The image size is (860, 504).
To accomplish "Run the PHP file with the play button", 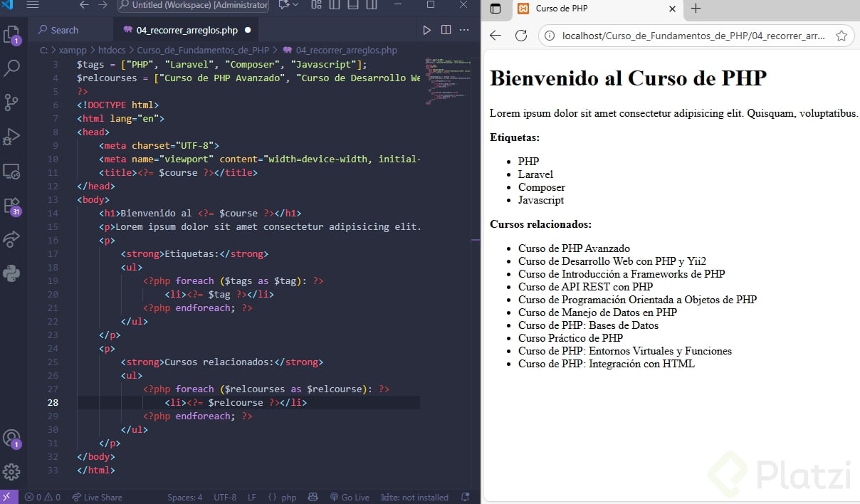I will click(426, 30).
